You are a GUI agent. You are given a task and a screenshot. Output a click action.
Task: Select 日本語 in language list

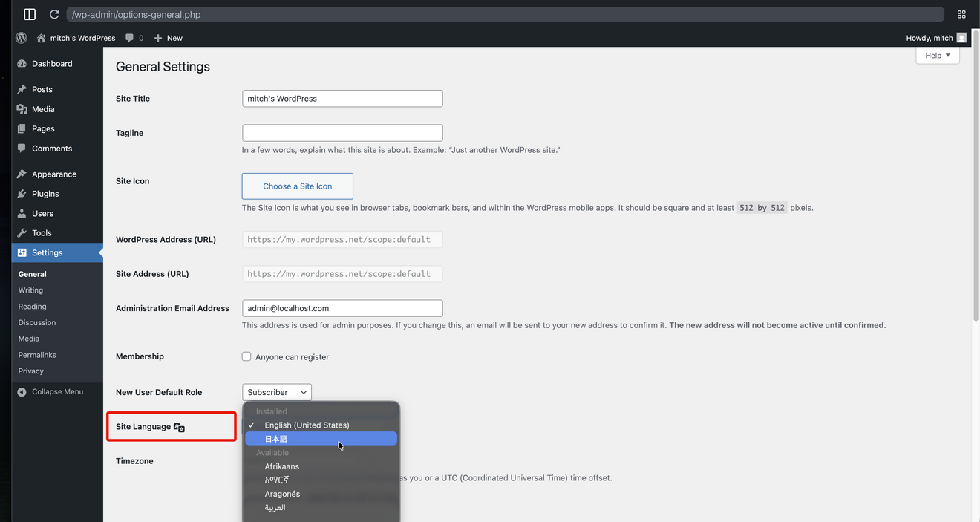click(321, 439)
